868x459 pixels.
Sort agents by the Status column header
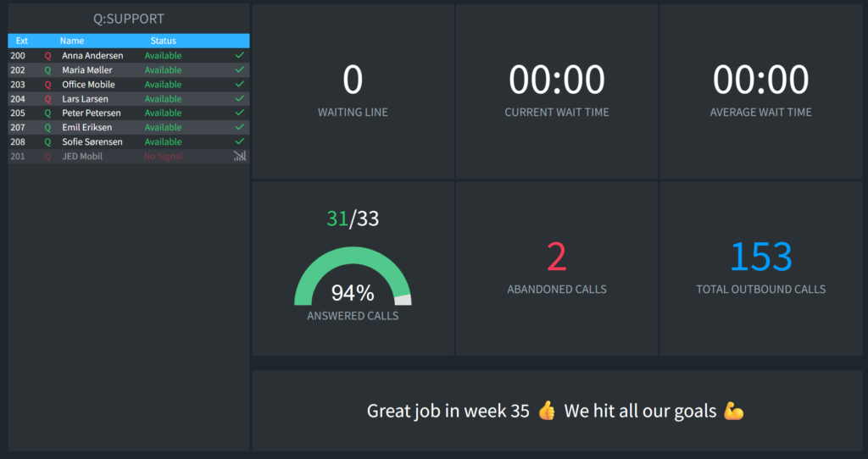[164, 41]
